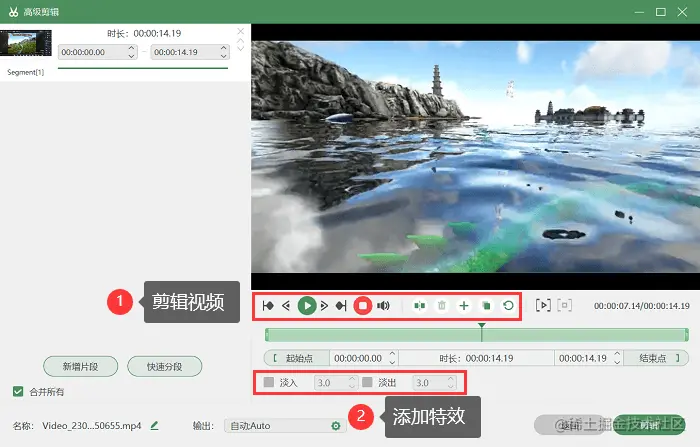Viewport: 700px width, 447px height.
Task: Split the clip at the playhead
Action: click(x=419, y=306)
